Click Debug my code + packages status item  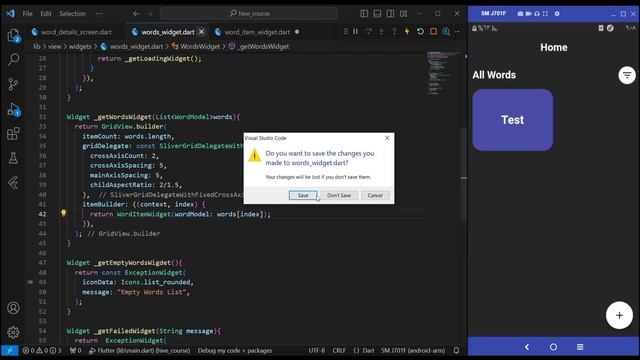235,350
